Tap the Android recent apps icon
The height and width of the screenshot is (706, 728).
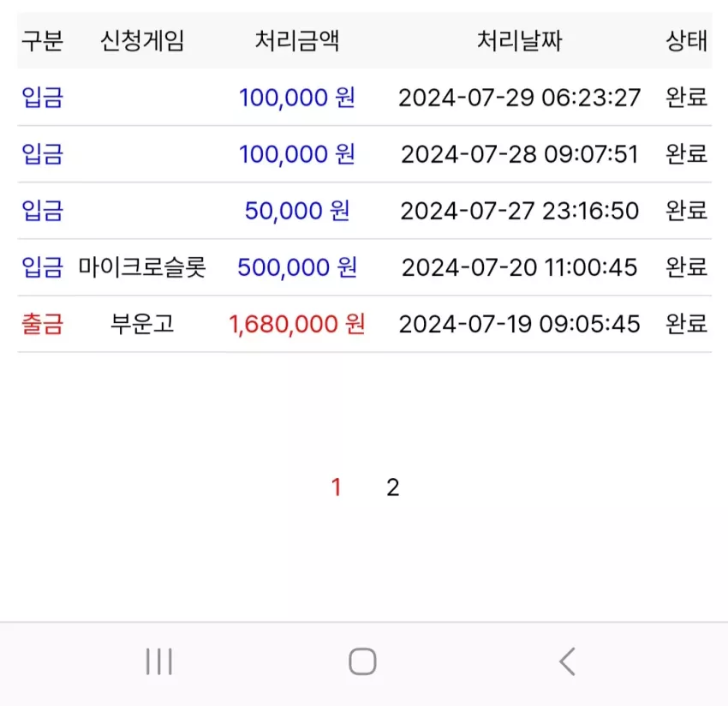coord(158,661)
